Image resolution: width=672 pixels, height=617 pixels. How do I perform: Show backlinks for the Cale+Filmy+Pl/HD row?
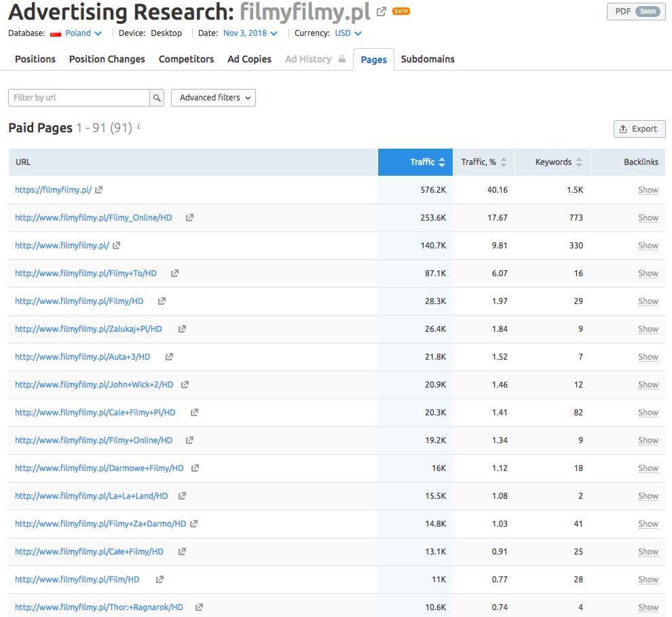coord(648,413)
